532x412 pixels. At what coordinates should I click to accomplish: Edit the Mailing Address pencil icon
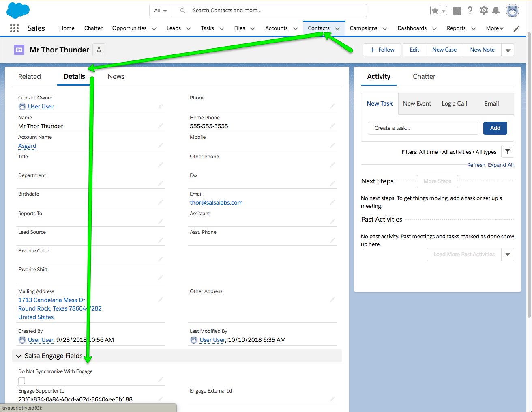pyautogui.click(x=161, y=300)
